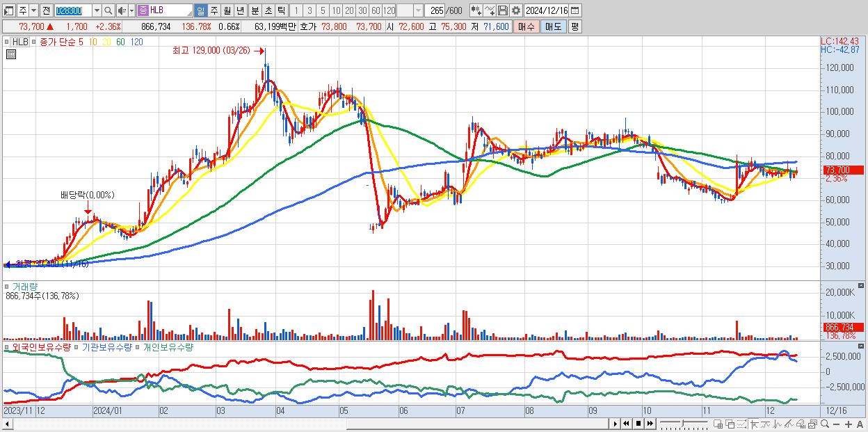The width and height of the screenshot is (868, 432).
Task: Click the bottom stacked chart windows icon
Action: click(x=813, y=424)
